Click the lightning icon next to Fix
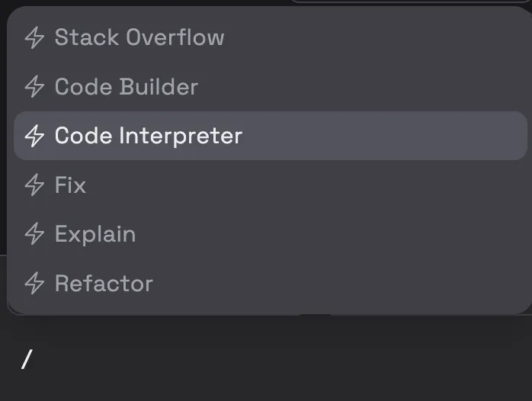The height and width of the screenshot is (401, 532). tap(34, 185)
